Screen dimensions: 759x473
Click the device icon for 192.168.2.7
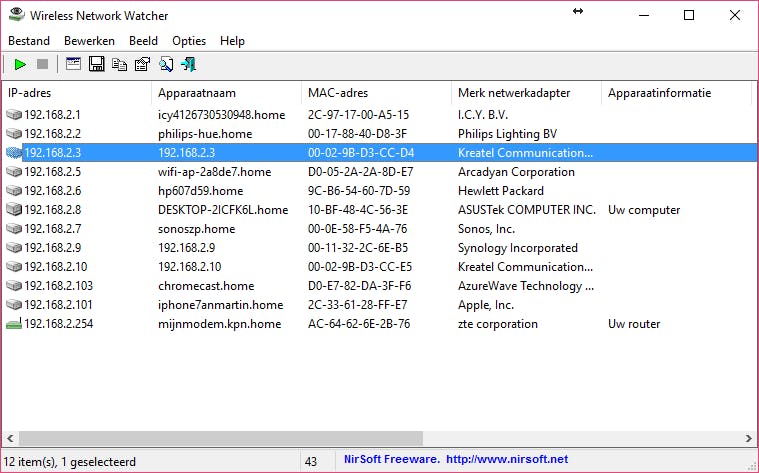[x=14, y=229]
